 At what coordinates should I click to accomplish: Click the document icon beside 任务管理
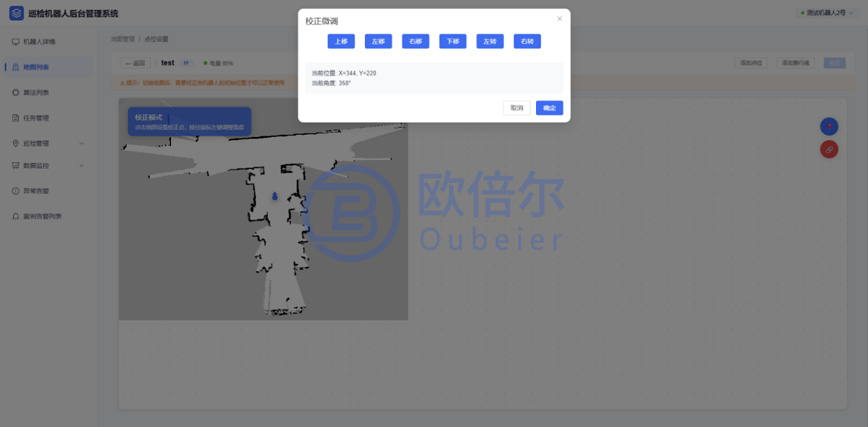coord(16,118)
